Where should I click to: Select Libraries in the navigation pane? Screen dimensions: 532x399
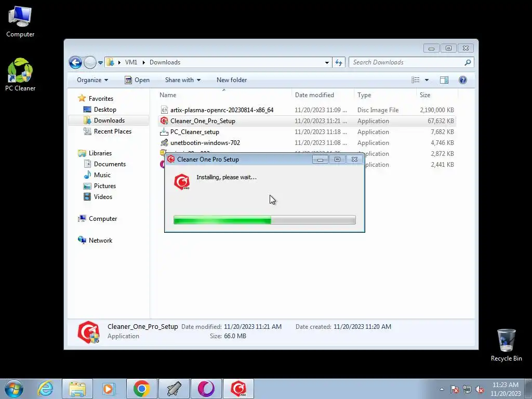click(100, 153)
